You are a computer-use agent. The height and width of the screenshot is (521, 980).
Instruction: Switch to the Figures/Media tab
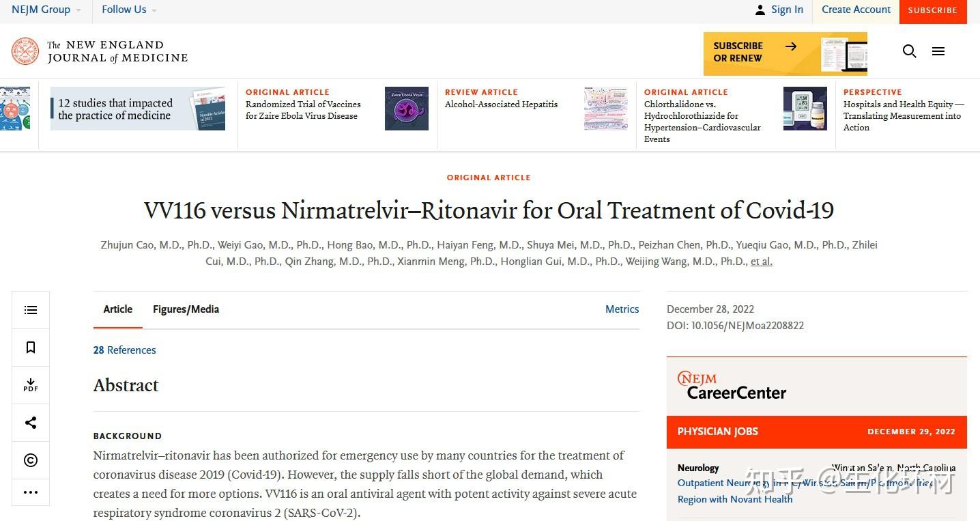point(186,309)
